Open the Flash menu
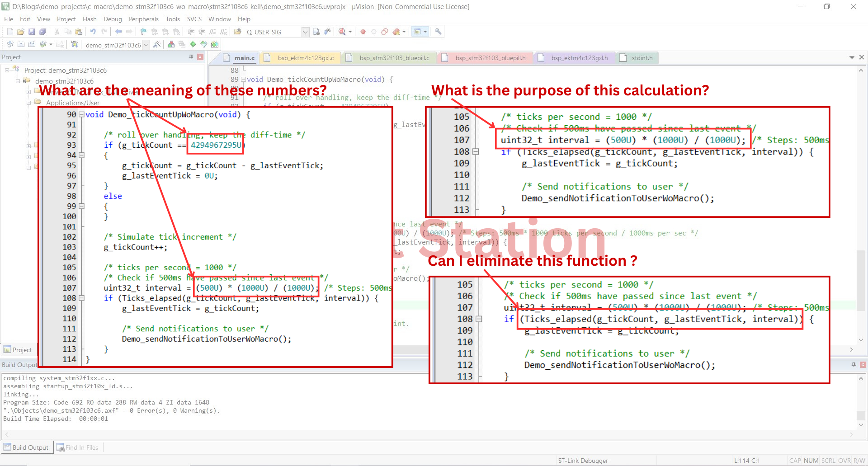The image size is (868, 466). click(90, 19)
